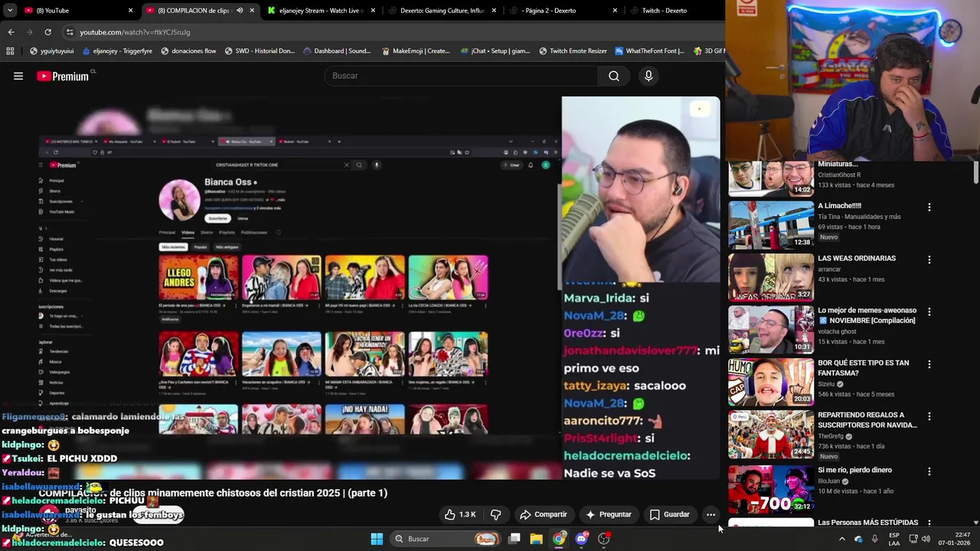
Task: Switch to Página 2 - Dexerto tab
Action: pos(563,11)
